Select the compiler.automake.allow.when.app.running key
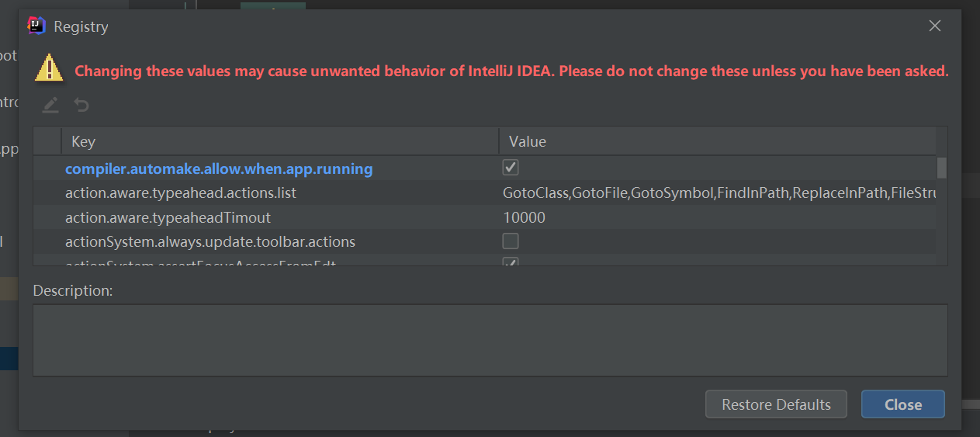Screen dimensions: 980x437 [219, 168]
